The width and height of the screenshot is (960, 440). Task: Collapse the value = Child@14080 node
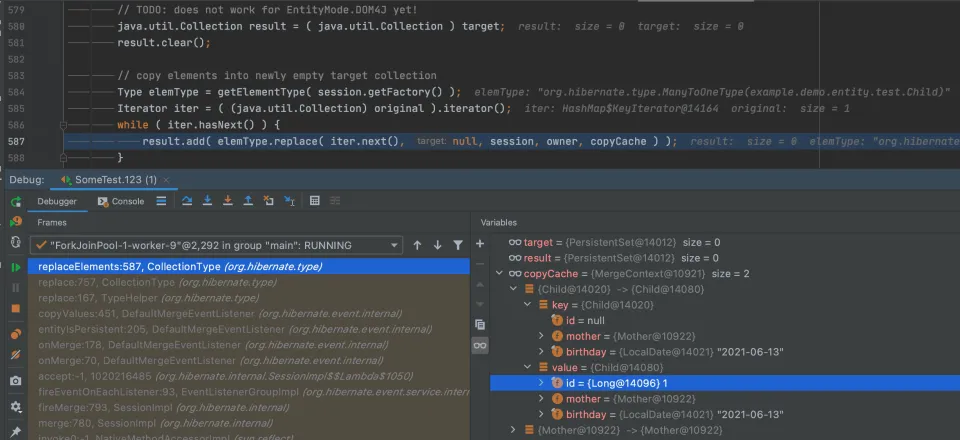(x=527, y=368)
